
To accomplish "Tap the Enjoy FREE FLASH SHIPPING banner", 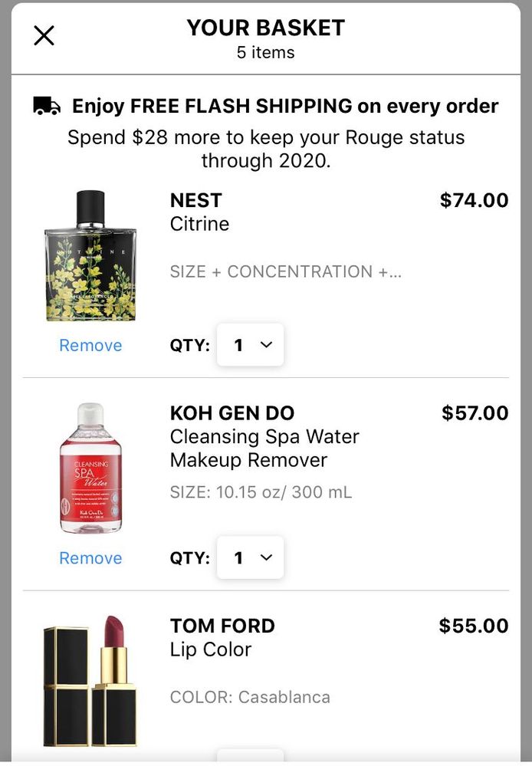I will tap(285, 106).
